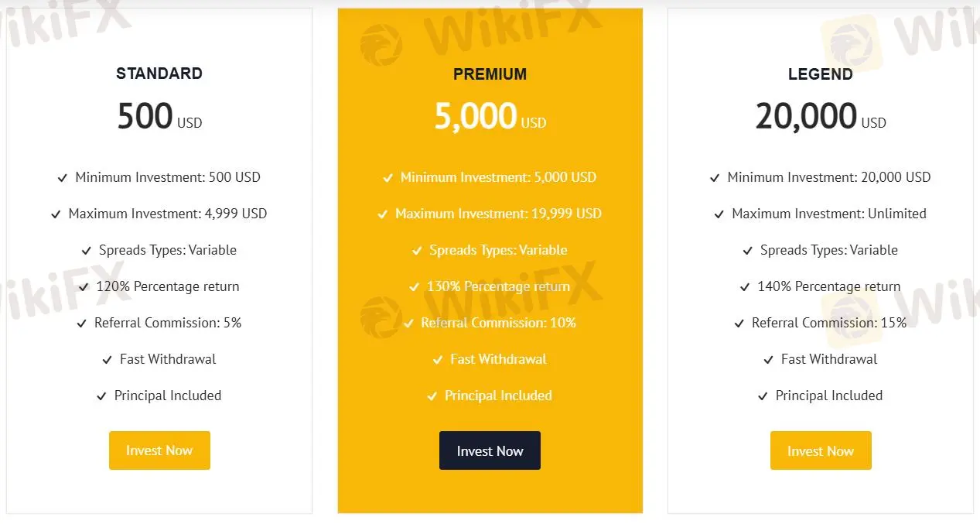Click checkmark next to Referral Commission: 10%

click(x=408, y=324)
